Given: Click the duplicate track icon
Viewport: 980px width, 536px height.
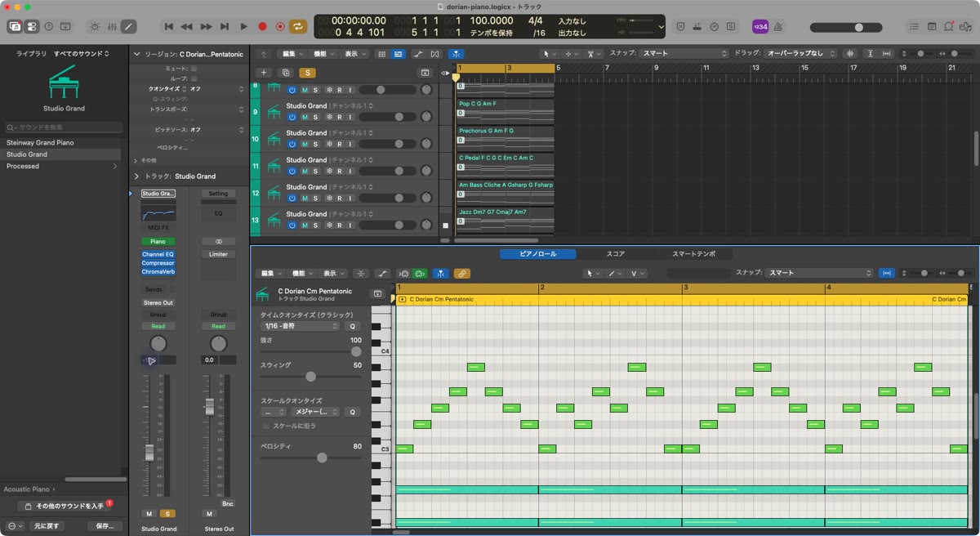Looking at the screenshot, I should pyautogui.click(x=286, y=73).
